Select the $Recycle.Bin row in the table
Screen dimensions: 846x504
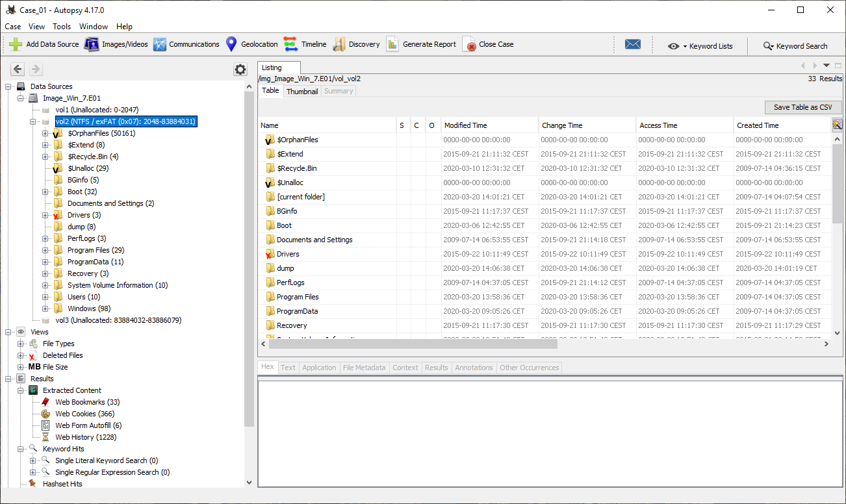[545, 168]
